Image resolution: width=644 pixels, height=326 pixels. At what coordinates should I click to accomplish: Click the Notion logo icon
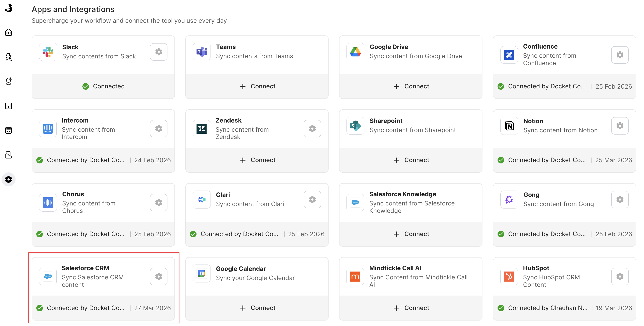(x=509, y=126)
